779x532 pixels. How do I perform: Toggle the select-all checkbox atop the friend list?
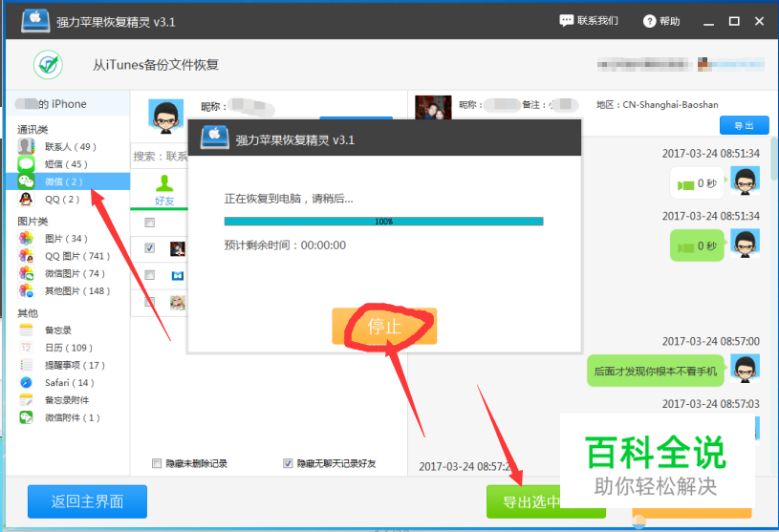(149, 223)
